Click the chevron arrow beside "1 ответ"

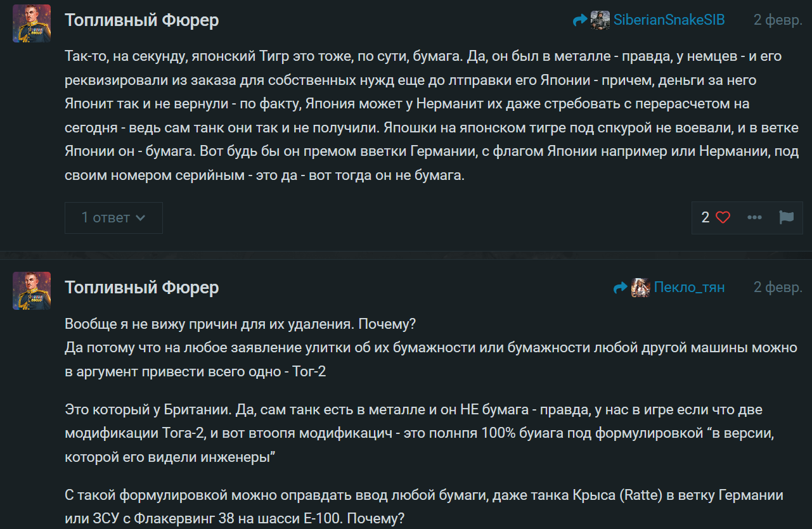click(141, 218)
